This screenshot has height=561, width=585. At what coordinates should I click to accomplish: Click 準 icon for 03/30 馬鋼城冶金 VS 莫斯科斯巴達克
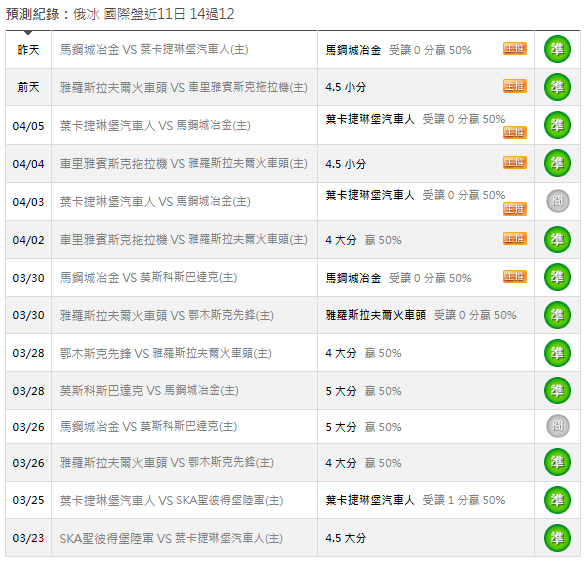pyautogui.click(x=557, y=277)
